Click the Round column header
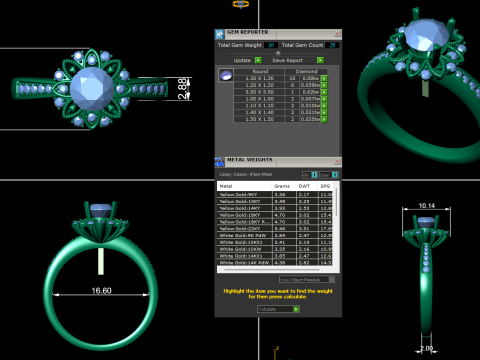480x360 pixels. pos(260,71)
